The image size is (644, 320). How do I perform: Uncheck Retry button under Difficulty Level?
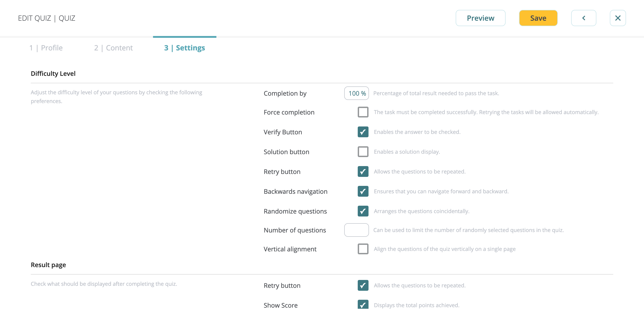click(x=363, y=171)
